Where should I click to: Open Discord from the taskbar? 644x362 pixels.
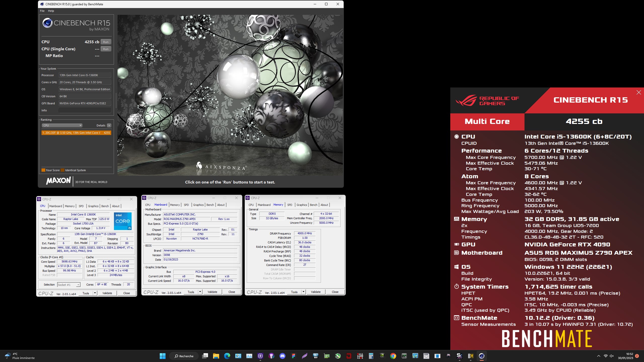(283, 356)
